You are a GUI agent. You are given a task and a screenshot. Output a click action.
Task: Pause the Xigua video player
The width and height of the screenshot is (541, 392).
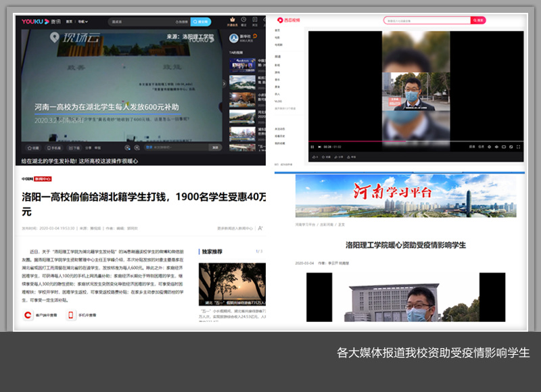[x=312, y=147]
